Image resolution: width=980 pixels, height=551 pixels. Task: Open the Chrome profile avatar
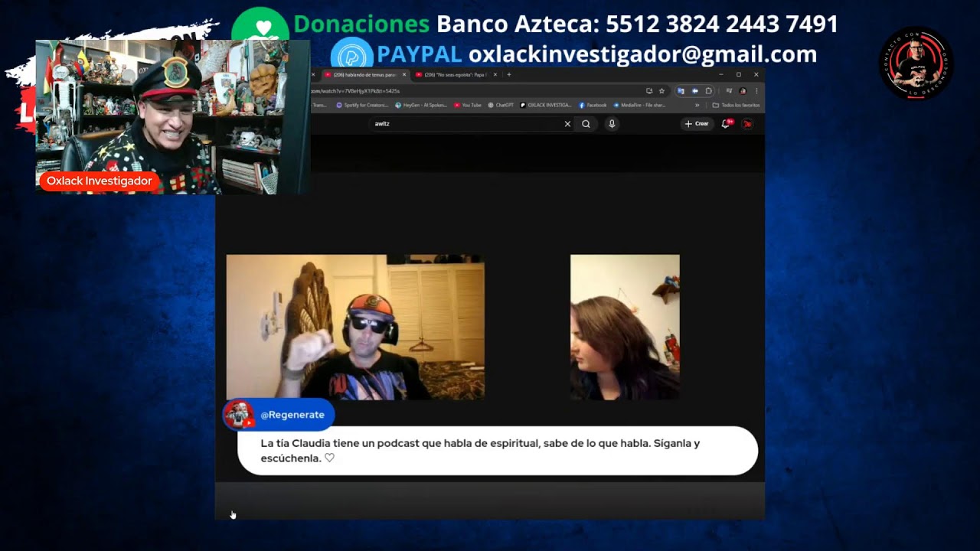point(743,91)
